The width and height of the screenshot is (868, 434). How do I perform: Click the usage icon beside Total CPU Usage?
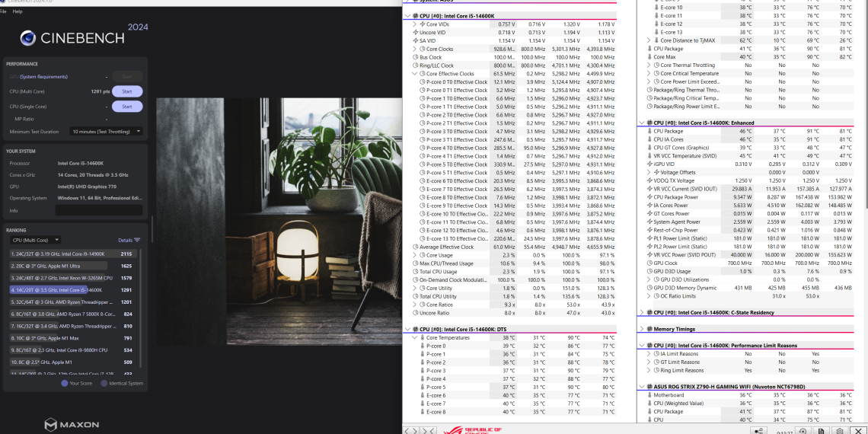coord(416,272)
